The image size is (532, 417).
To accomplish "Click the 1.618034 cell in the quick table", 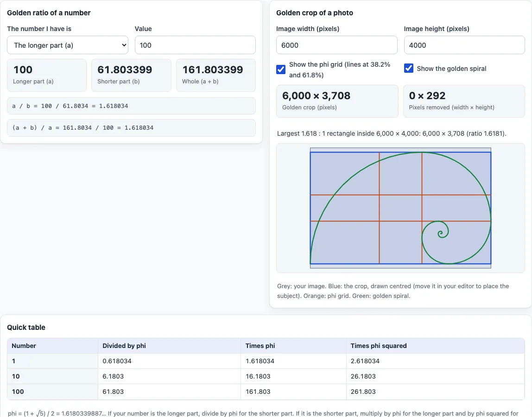I will pyautogui.click(x=293, y=361).
